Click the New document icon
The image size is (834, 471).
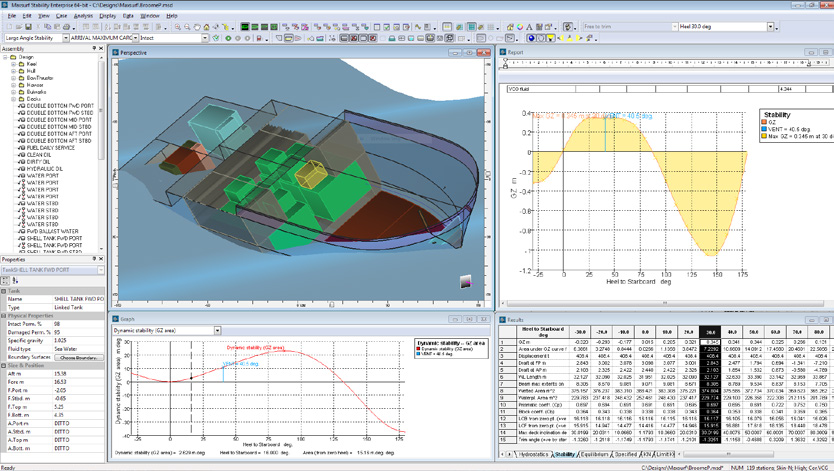9,27
